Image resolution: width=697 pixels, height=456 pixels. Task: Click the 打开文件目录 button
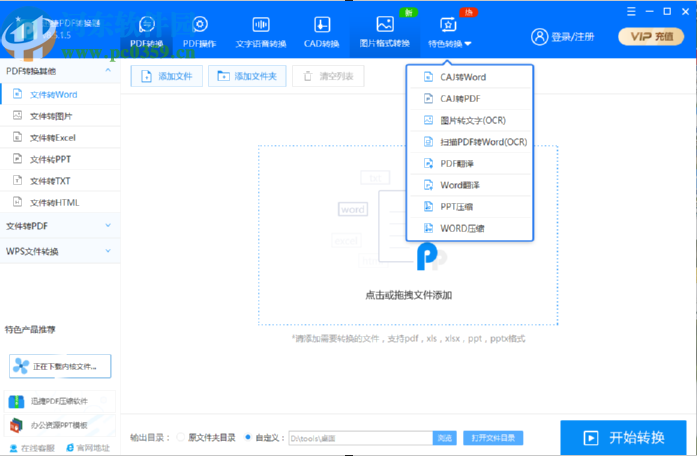pyautogui.click(x=493, y=438)
